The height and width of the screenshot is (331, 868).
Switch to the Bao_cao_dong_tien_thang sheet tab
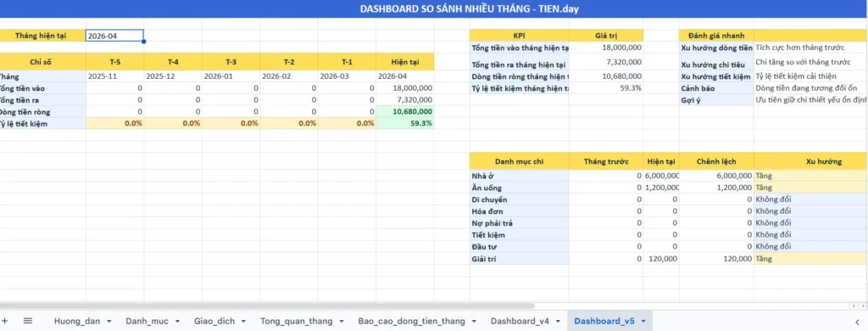[x=411, y=321]
